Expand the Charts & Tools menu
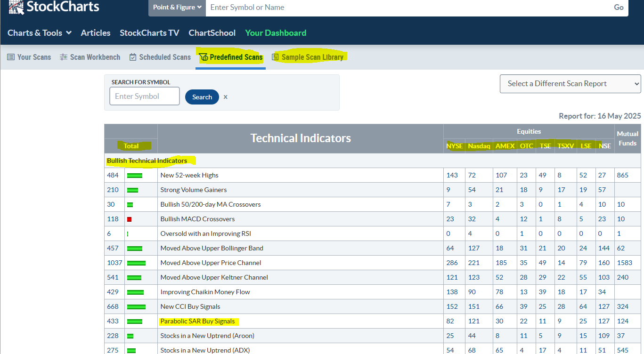The image size is (644, 354). click(x=40, y=33)
